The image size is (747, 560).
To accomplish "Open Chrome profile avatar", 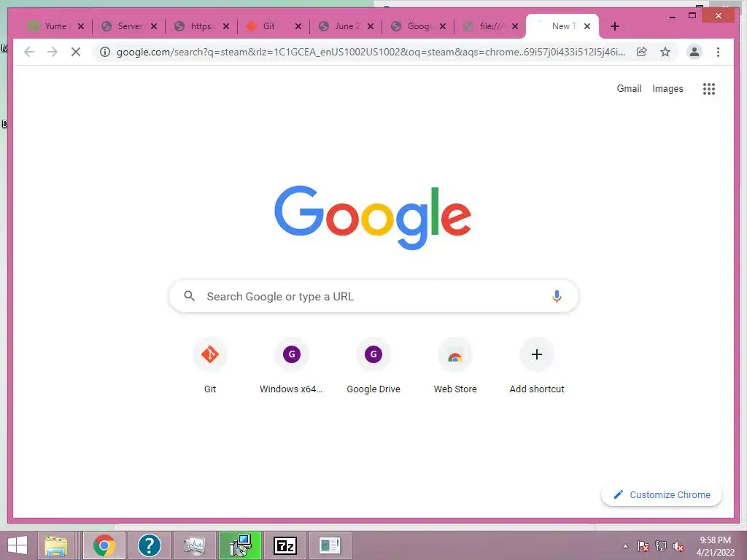I will [694, 52].
